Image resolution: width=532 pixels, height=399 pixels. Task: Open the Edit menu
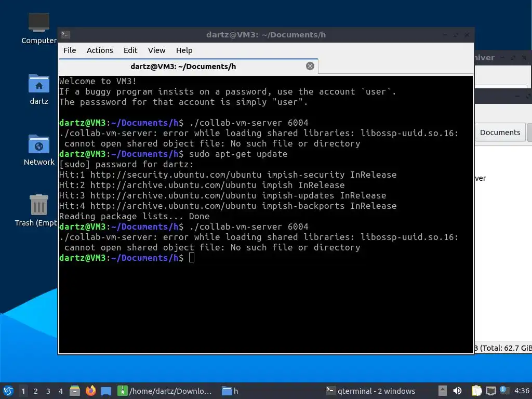click(x=130, y=50)
